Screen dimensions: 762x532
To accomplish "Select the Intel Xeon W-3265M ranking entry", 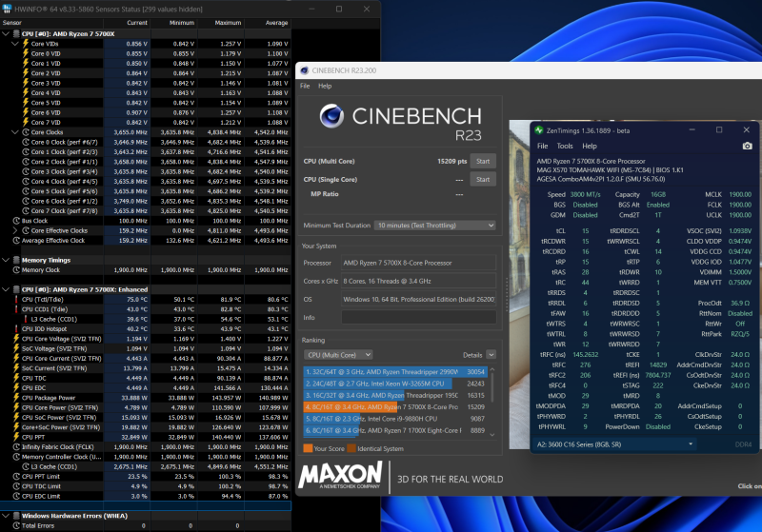I will pos(394,384).
